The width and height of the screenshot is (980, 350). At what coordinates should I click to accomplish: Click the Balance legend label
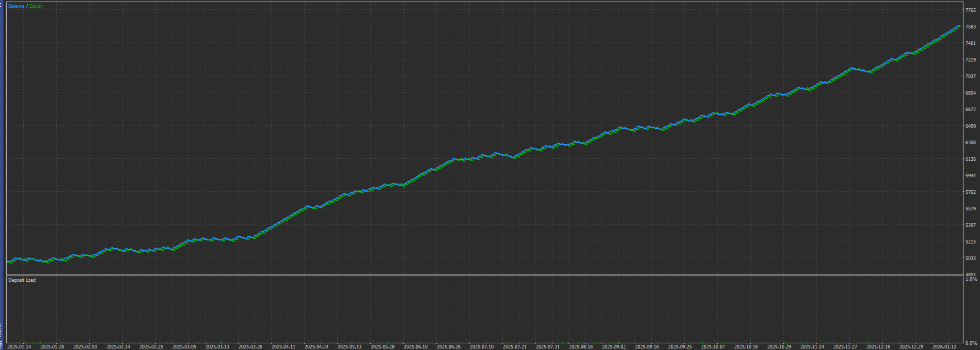coord(17,6)
